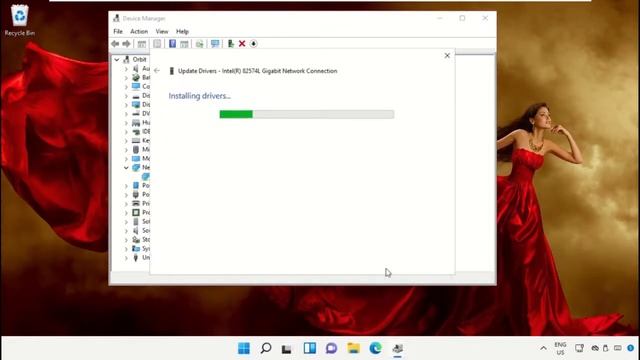Viewport: 640px width, 360px height.
Task: Expand the Processors category arrow
Action: (126, 213)
